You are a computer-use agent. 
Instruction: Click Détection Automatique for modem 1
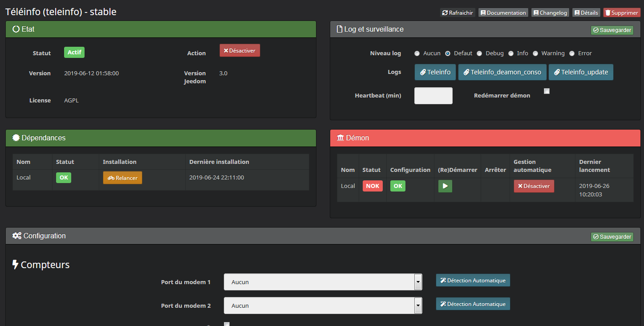click(x=473, y=280)
